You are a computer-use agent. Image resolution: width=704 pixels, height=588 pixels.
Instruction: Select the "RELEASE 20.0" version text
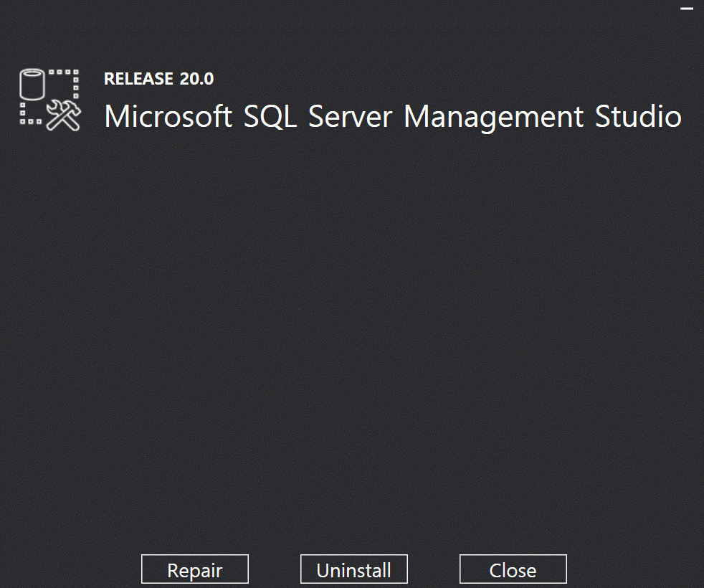(159, 79)
